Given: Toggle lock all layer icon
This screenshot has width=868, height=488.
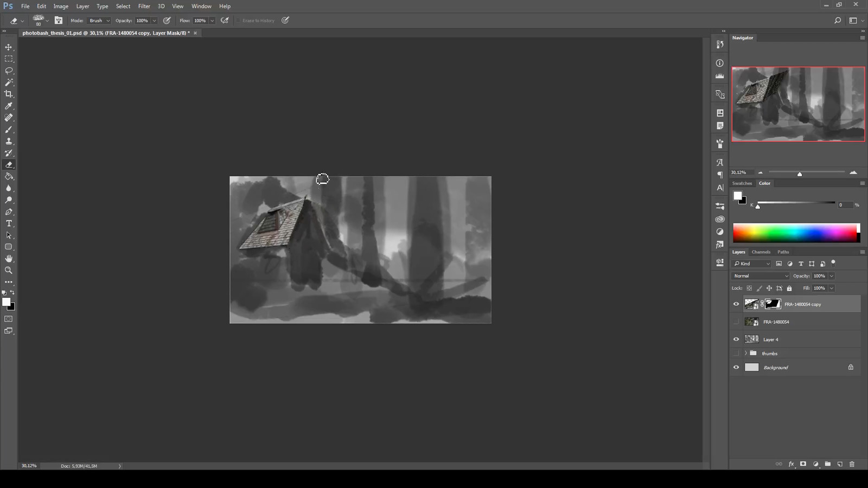Looking at the screenshot, I should 789,288.
